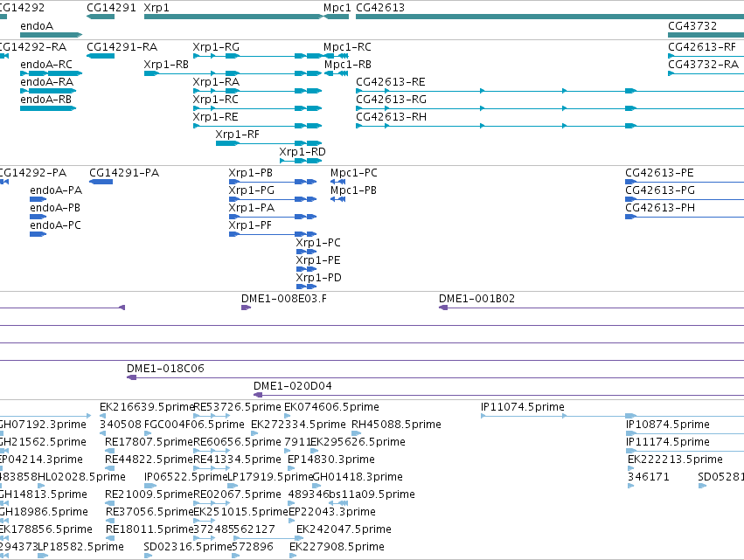Click protein Xrp1-PA label
The height and width of the screenshot is (560, 744).
click(252, 208)
